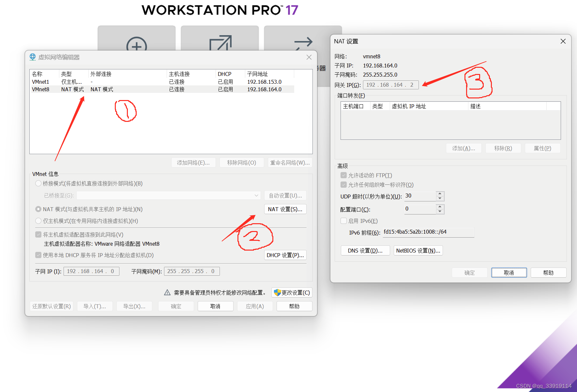Viewport: 577px width, 392px height.
Task: Increase UDP 超时 using the up stepper
Action: pyautogui.click(x=440, y=194)
